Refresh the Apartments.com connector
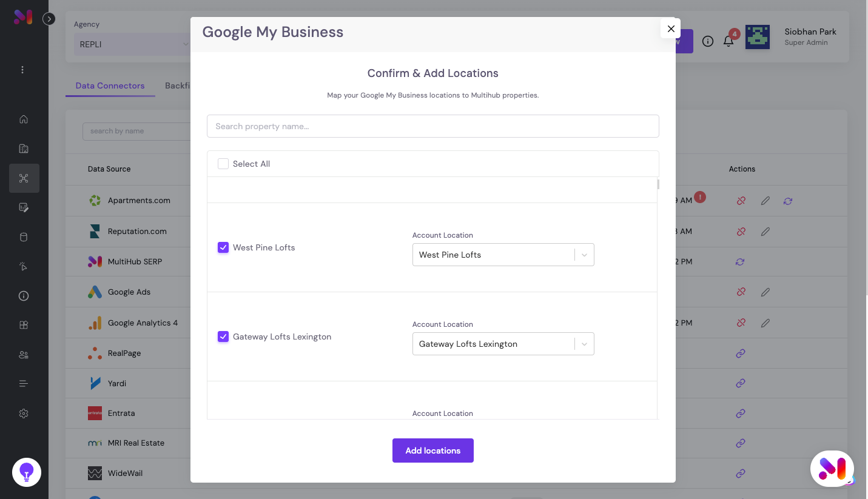The height and width of the screenshot is (499, 868). 787,201
